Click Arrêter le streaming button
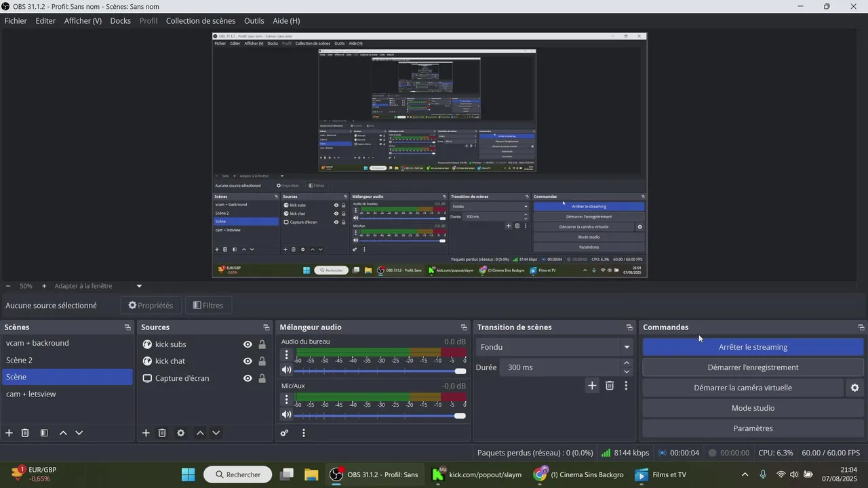The height and width of the screenshot is (488, 868). coord(753,347)
